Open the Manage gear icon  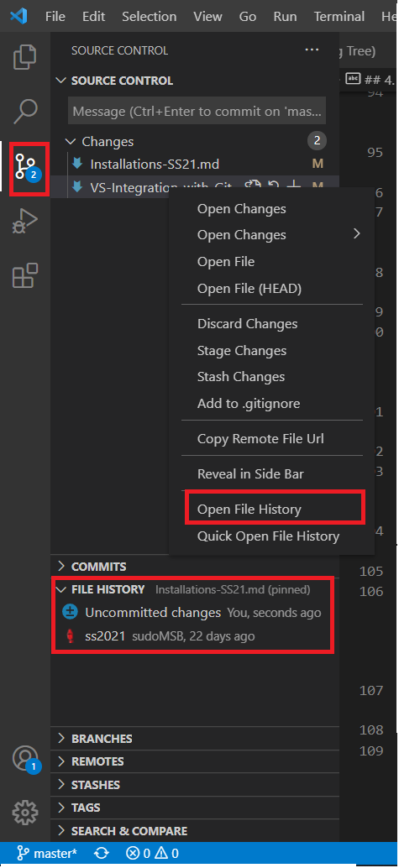25,812
